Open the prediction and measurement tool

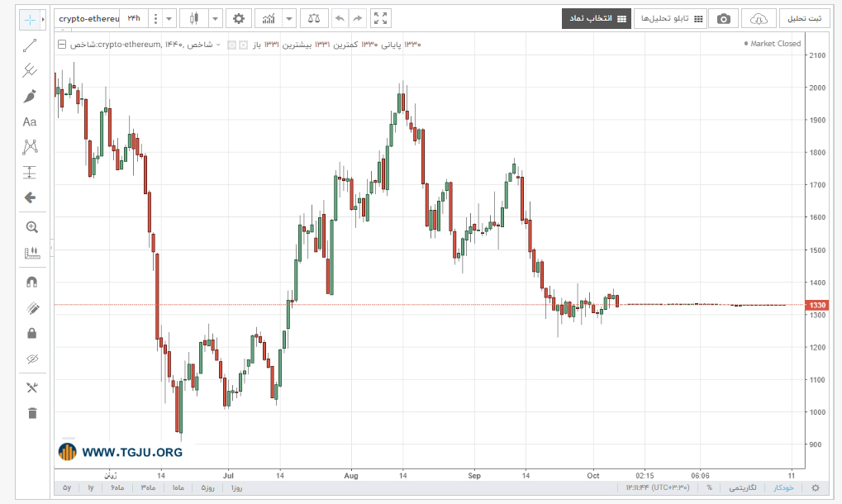click(x=30, y=173)
